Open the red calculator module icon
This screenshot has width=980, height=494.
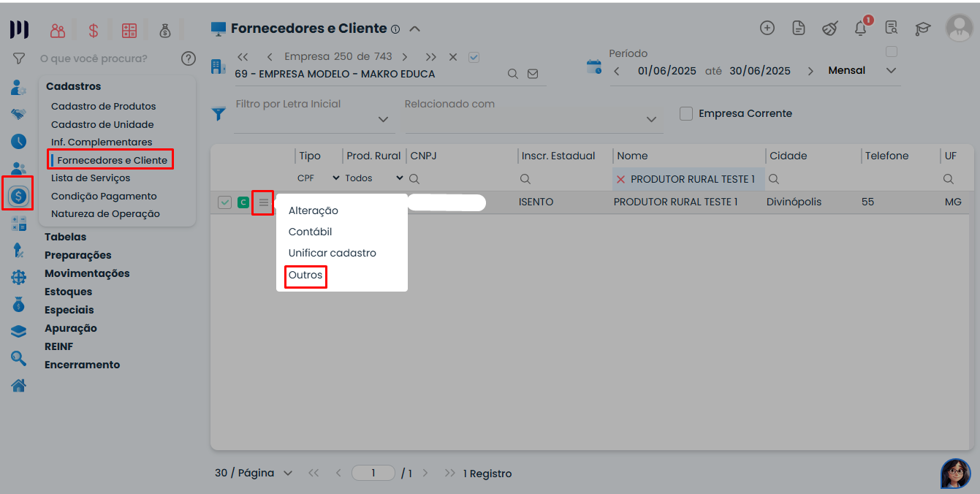coord(129,30)
